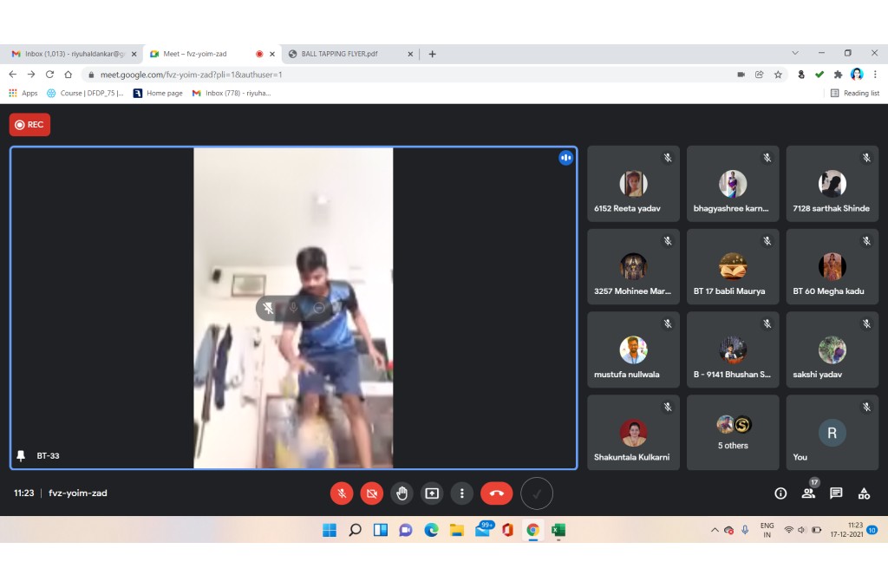The height and width of the screenshot is (588, 888).
Task: Open the Reading list
Action: 854,93
